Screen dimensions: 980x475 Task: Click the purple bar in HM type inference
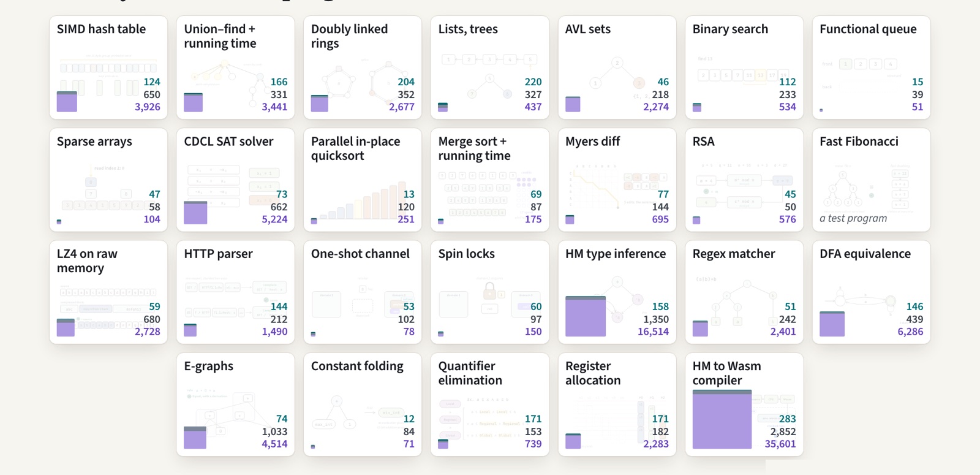(x=586, y=316)
